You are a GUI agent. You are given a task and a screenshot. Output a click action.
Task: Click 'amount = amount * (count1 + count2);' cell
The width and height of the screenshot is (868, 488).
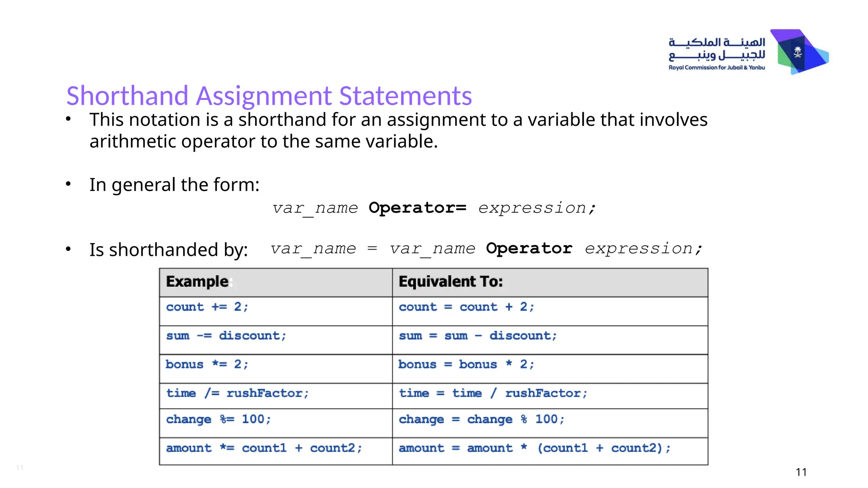550,451
